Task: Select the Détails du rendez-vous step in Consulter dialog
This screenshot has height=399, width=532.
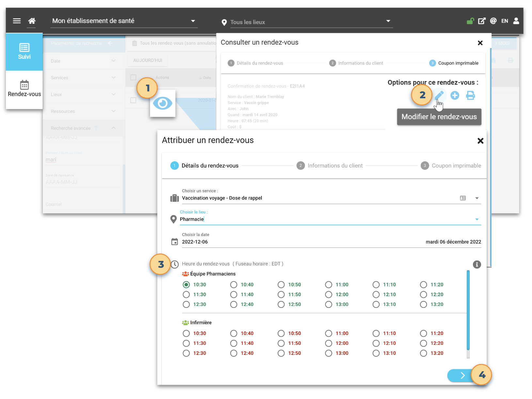Action: (x=255, y=63)
